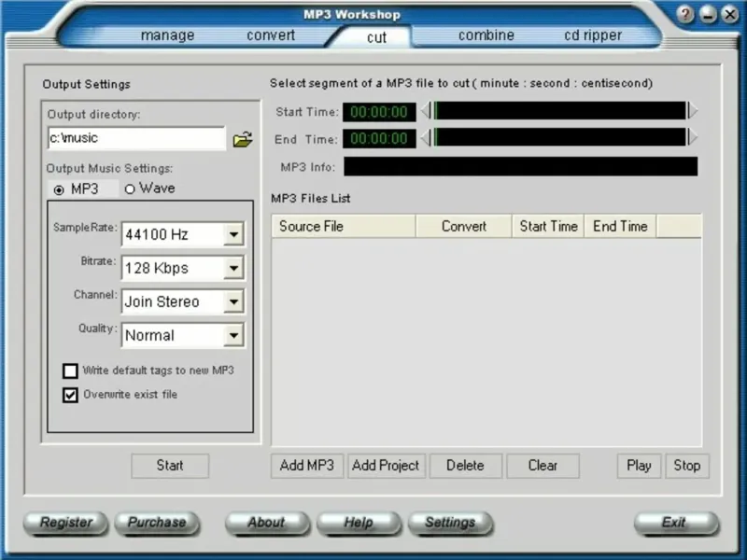Open the Channel Join Stereo dropdown
Viewport: 747px width, 560px height.
233,301
